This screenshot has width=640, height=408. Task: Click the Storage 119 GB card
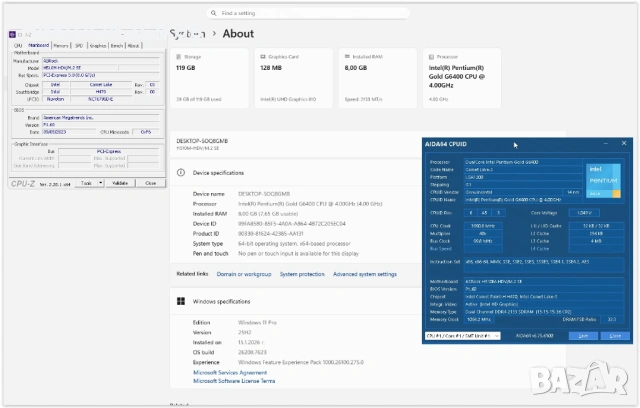pos(209,78)
